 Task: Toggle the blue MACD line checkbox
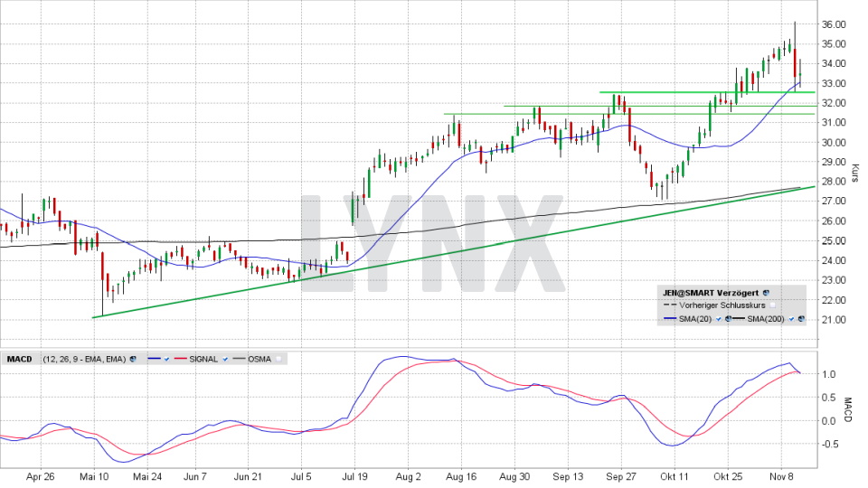(x=166, y=359)
